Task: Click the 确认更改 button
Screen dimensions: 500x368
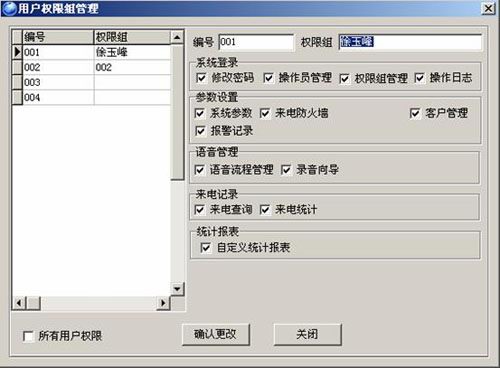Action: click(216, 334)
